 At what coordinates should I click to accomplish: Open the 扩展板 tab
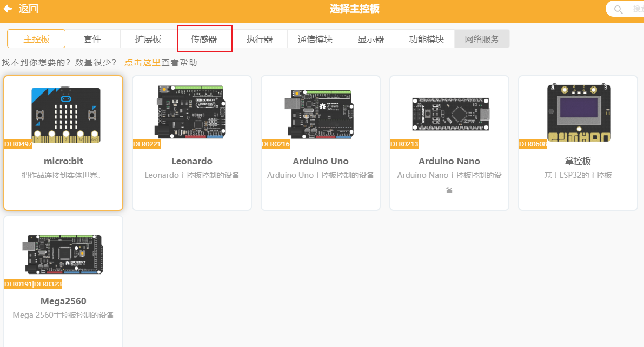148,39
